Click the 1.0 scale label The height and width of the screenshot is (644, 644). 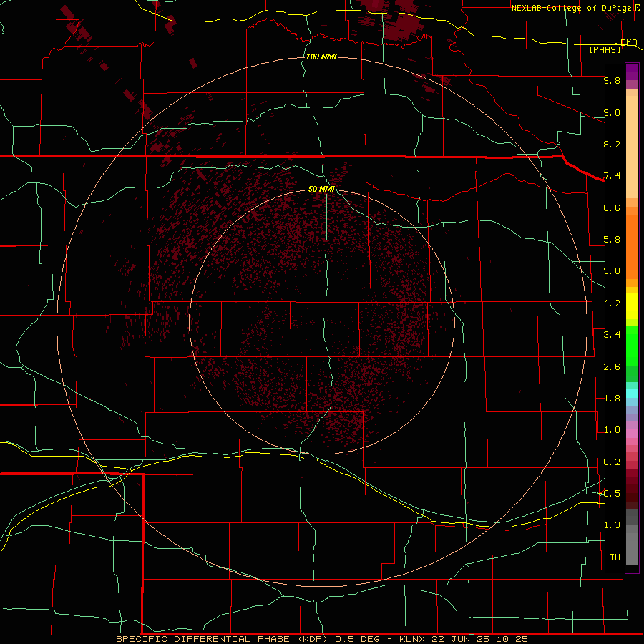612,430
